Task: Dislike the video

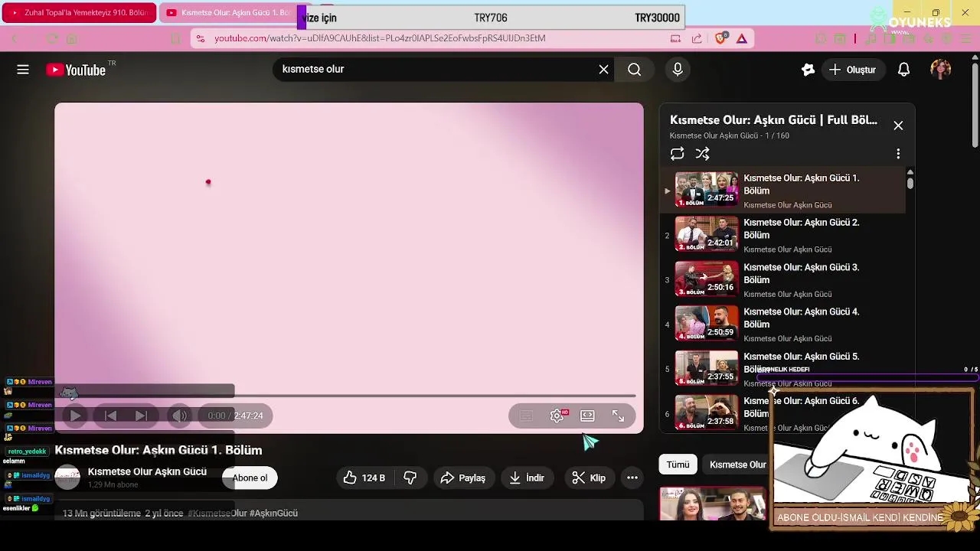Action: (410, 478)
